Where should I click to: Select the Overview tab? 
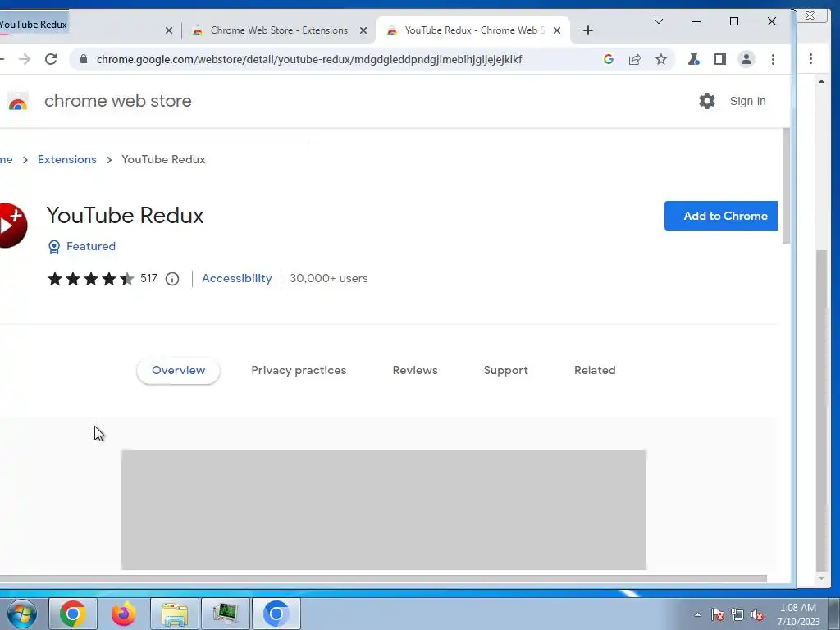coord(178,370)
